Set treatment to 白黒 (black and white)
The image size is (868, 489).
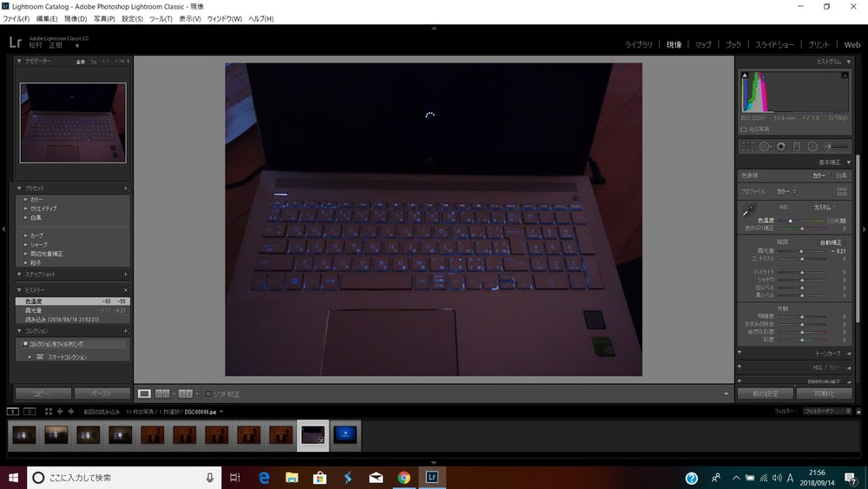click(x=841, y=175)
